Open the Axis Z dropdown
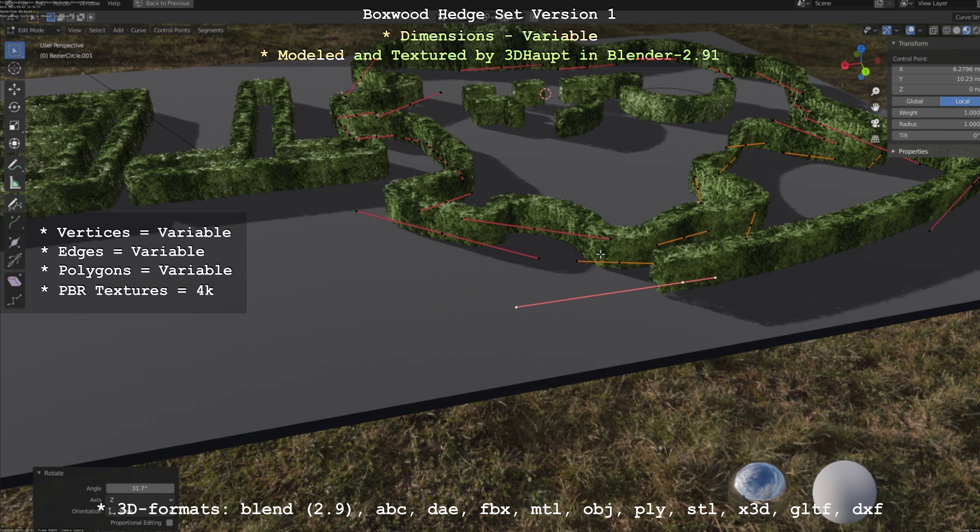This screenshot has width=980, height=532. click(x=140, y=500)
